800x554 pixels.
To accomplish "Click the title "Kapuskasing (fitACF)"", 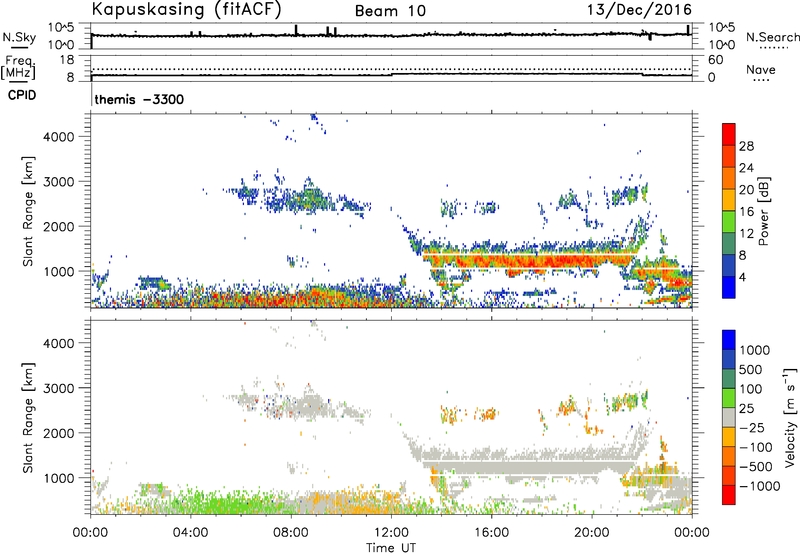I will click(x=186, y=10).
